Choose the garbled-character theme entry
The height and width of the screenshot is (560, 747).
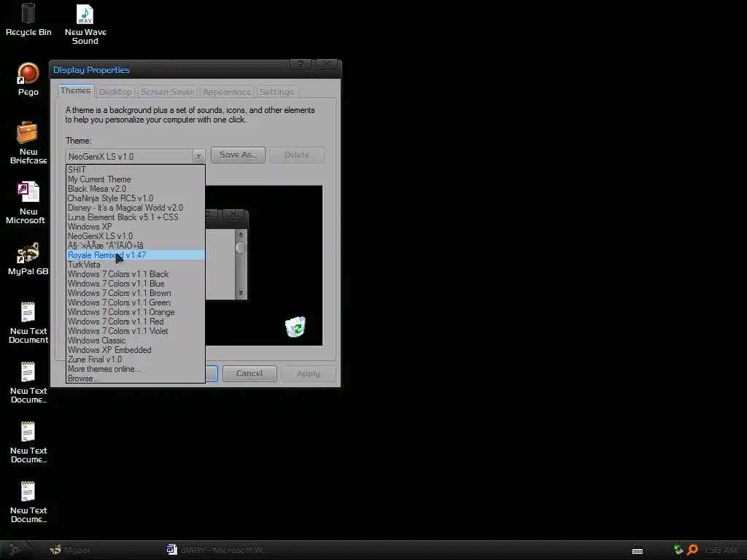point(135,246)
